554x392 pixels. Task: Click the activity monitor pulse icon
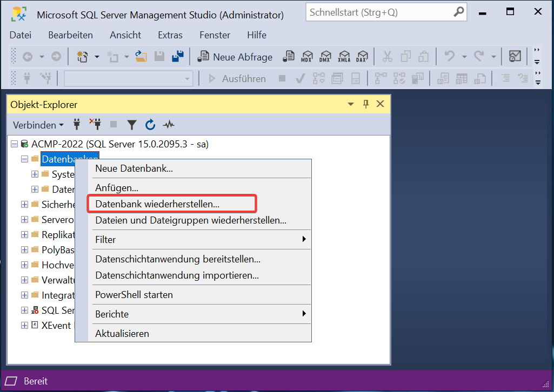(x=169, y=125)
